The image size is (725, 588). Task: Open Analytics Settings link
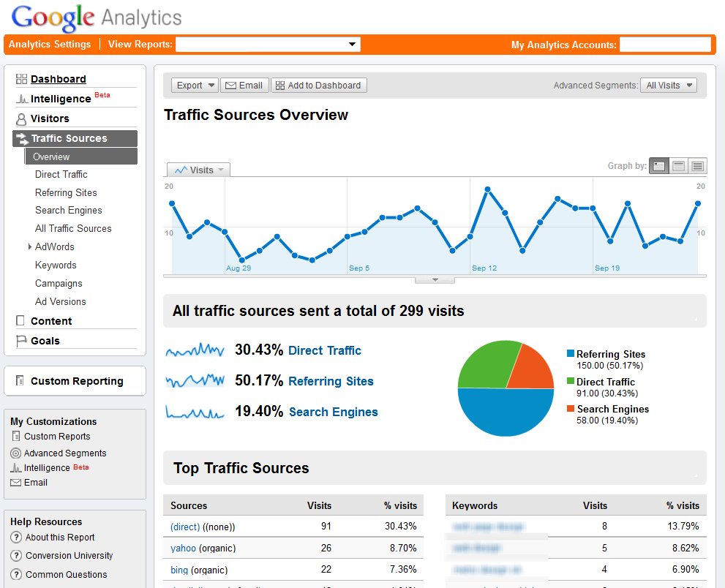tap(50, 45)
